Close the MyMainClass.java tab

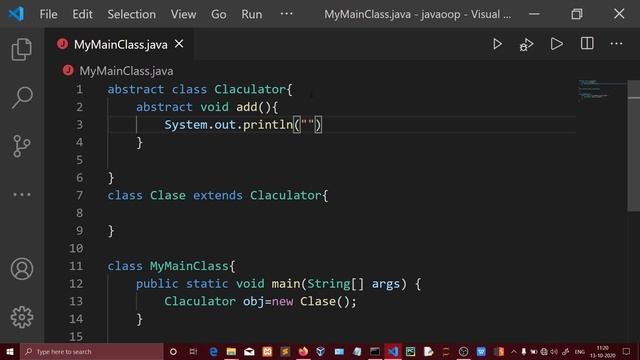click(x=179, y=44)
